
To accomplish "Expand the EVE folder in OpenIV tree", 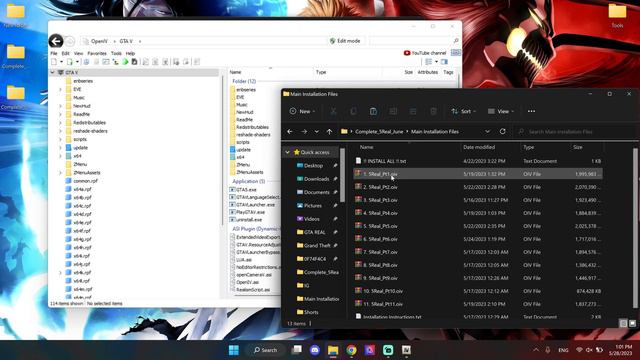I will click(60, 89).
